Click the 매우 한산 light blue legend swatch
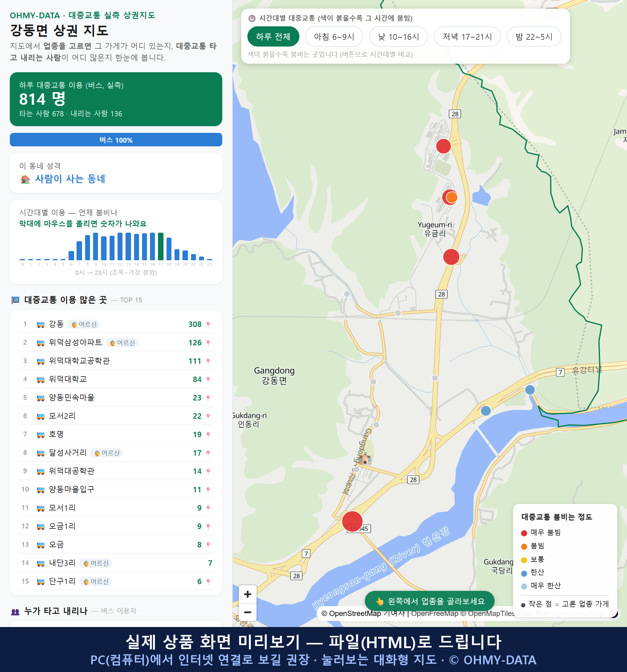The image size is (627, 672). click(x=524, y=587)
